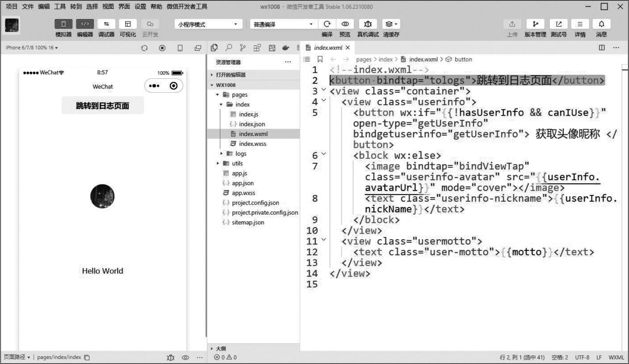This screenshot has height=364, width=629.
Task: Open project details (详情)
Action: tap(580, 24)
